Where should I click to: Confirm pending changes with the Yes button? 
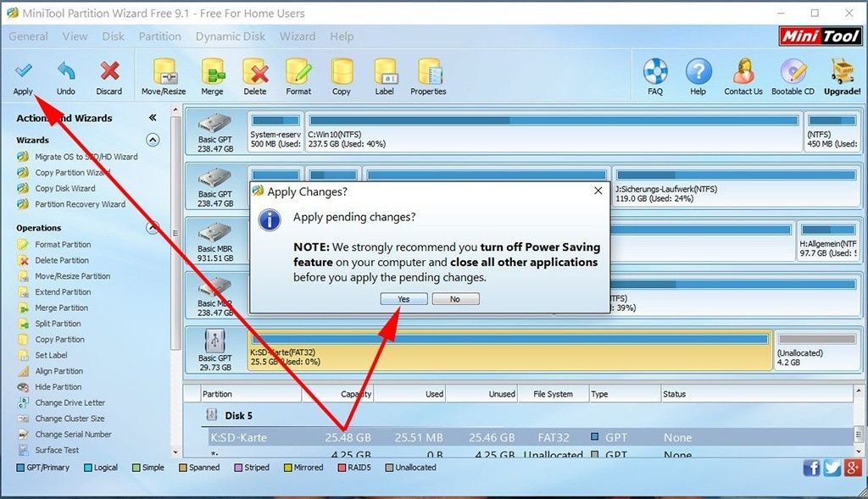(403, 299)
